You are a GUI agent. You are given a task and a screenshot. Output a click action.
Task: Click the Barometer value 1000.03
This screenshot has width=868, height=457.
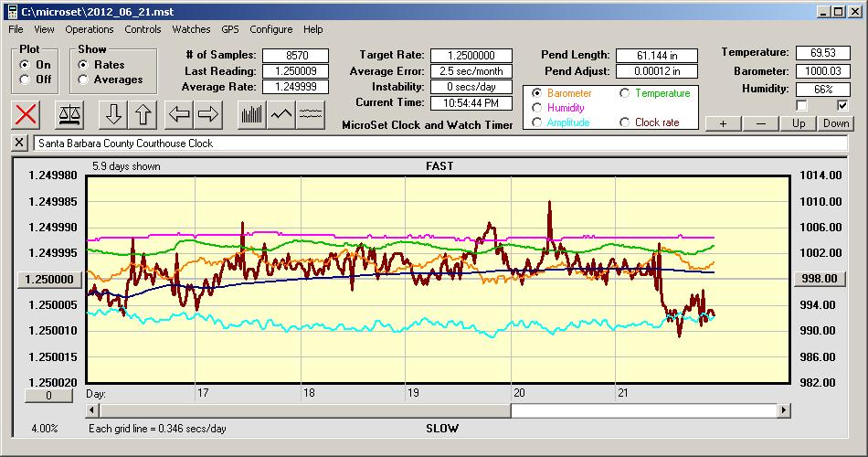pos(822,71)
